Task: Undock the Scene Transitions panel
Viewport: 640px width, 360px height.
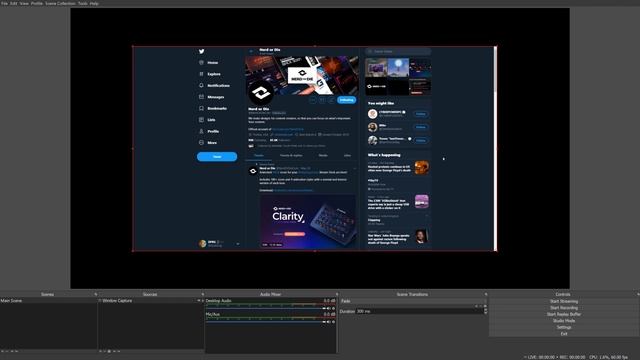Action: tap(486, 294)
